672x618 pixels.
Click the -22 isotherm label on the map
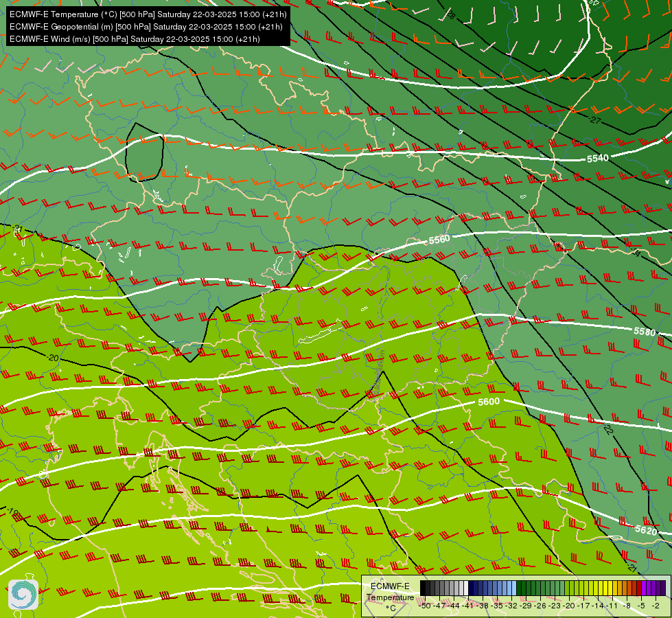608,429
